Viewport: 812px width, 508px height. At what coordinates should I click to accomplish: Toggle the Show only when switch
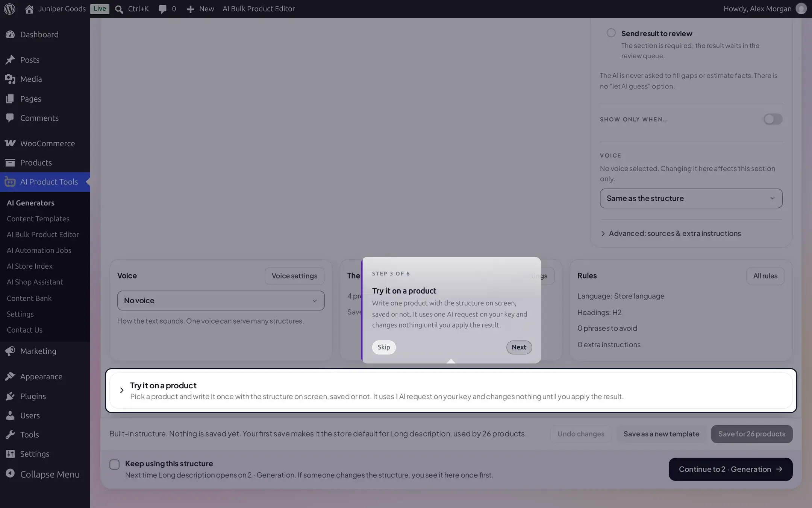(x=773, y=119)
